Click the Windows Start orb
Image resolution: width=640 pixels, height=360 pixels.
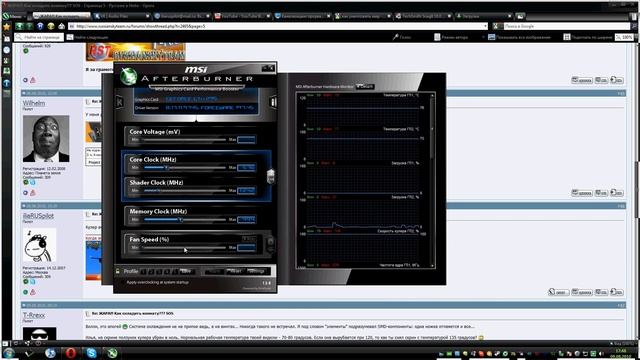[8, 353]
